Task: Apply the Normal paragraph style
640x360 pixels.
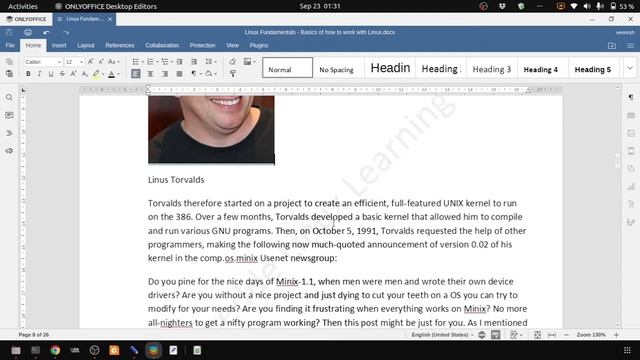Action: pyautogui.click(x=287, y=68)
